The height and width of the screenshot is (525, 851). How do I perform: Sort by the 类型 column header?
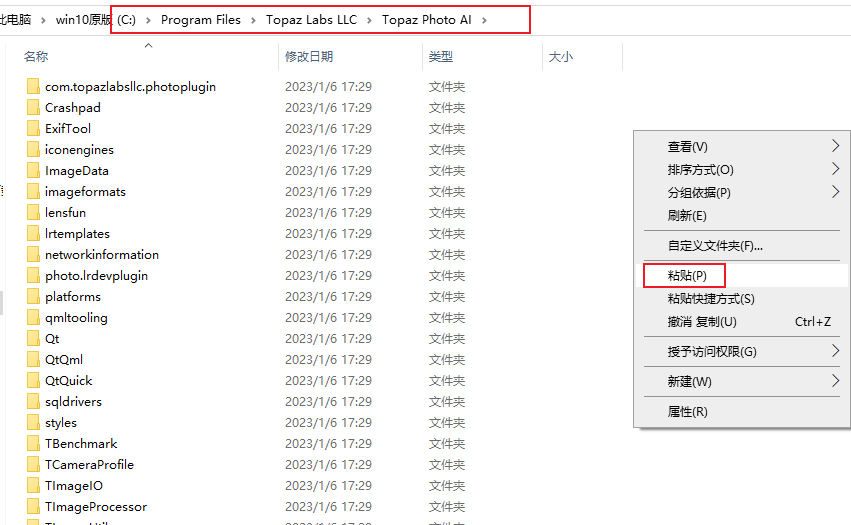[441, 56]
